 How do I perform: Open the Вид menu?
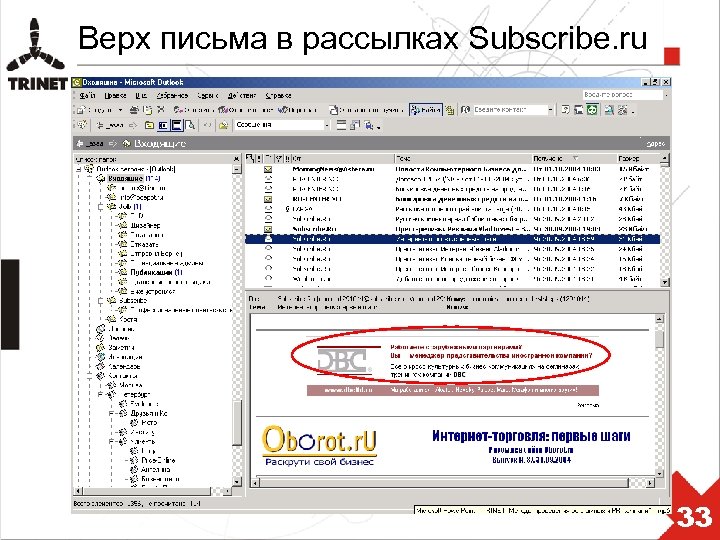(x=141, y=96)
